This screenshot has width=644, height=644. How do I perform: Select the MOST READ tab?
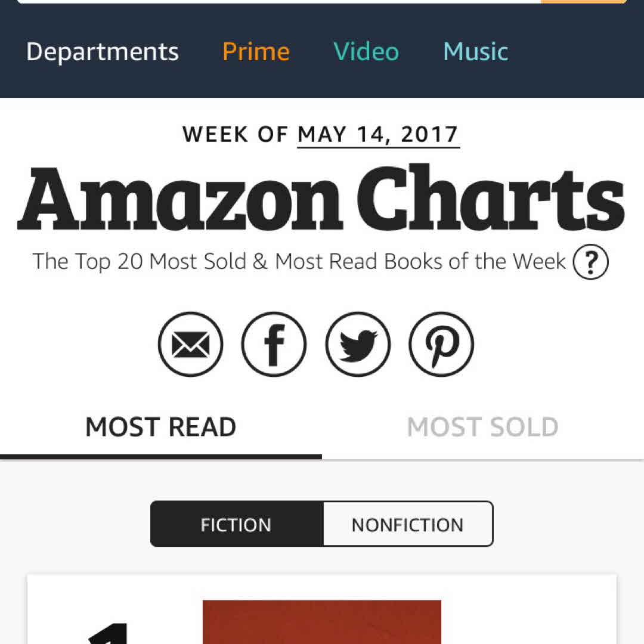(161, 427)
